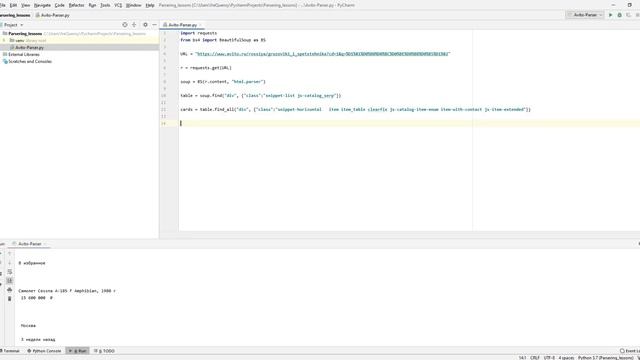Click the Run tool window button
This screenshot has height=360, width=640.
(x=78, y=351)
